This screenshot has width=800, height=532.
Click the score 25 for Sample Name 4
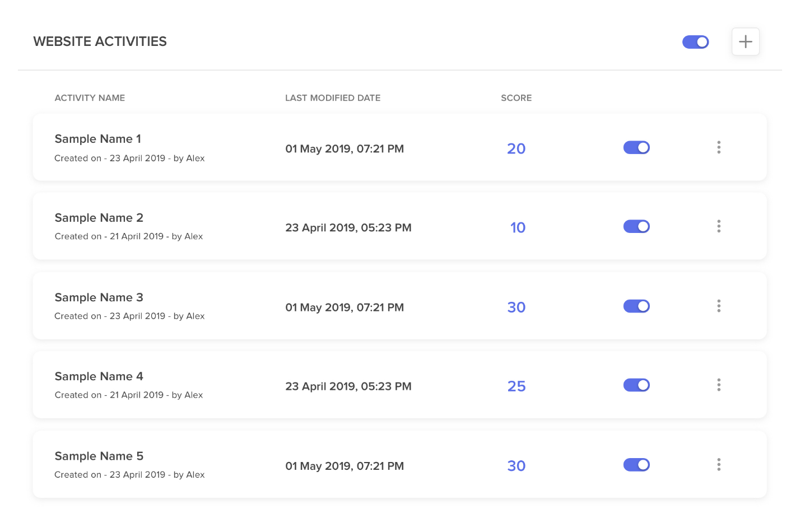(x=516, y=386)
